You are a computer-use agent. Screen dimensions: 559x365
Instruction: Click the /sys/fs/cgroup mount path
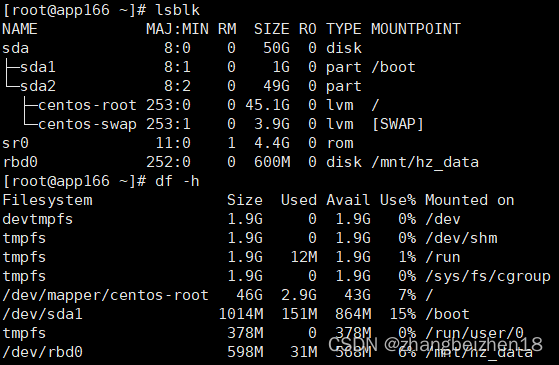[488, 277]
